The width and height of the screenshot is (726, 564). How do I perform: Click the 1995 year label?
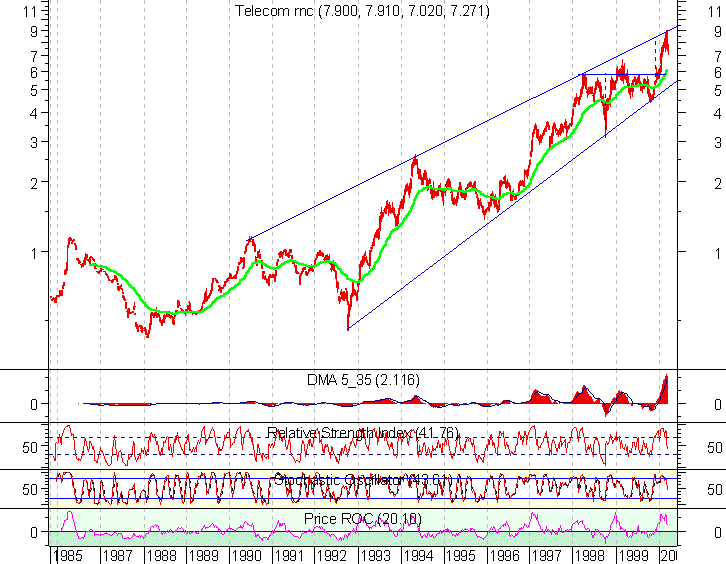coord(461,555)
